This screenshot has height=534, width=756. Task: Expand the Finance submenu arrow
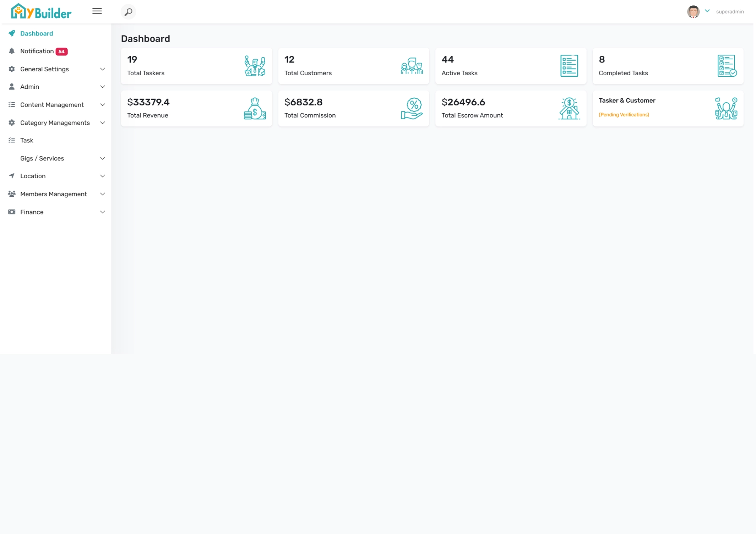pos(102,212)
